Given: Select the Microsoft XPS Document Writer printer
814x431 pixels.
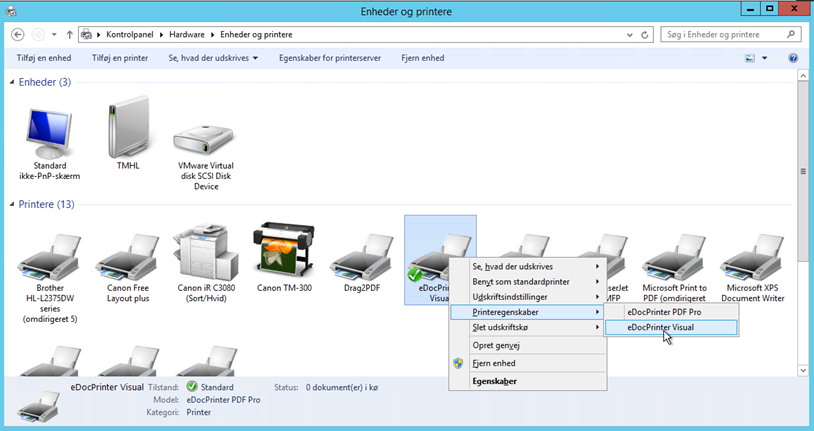Looking at the screenshot, I should [x=752, y=268].
